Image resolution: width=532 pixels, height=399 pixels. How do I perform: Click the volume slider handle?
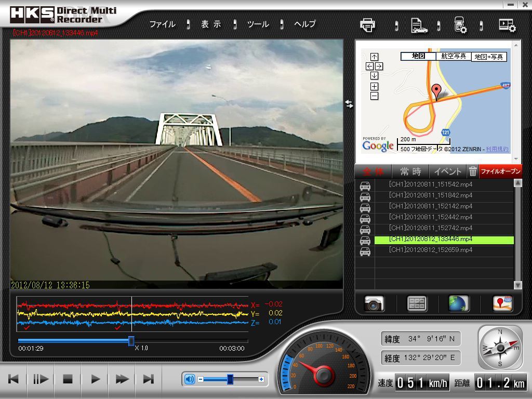click(230, 379)
